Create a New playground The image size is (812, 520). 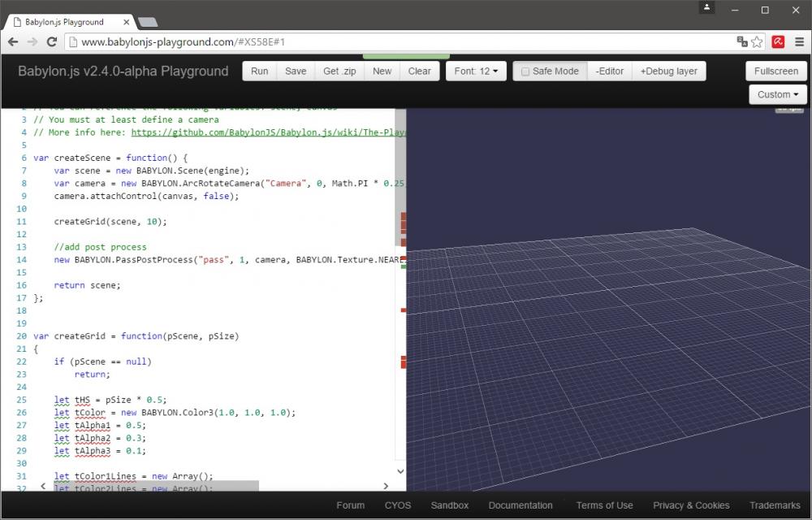click(382, 71)
